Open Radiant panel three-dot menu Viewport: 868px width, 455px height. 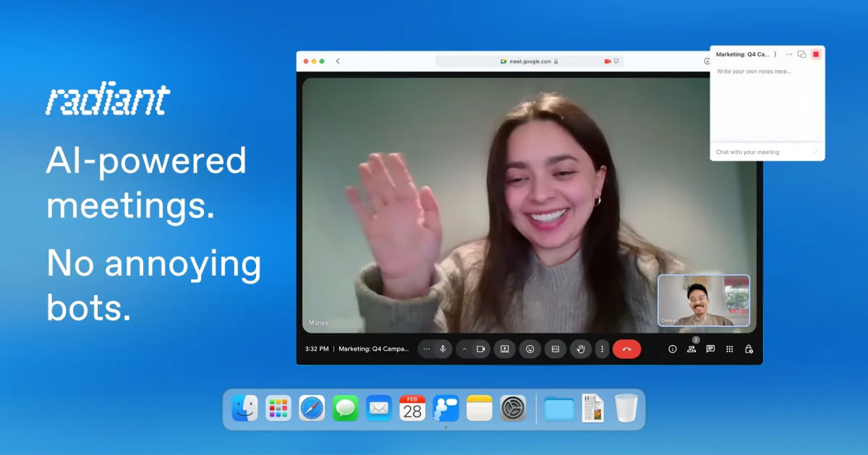point(789,54)
